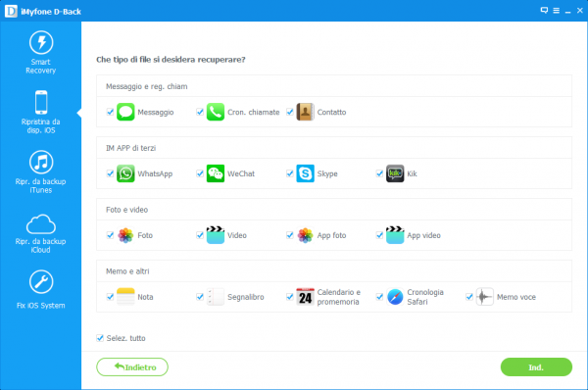Viewport: 588px width, 390px height.
Task: Disable the Segnalibro checkbox
Action: tap(200, 297)
